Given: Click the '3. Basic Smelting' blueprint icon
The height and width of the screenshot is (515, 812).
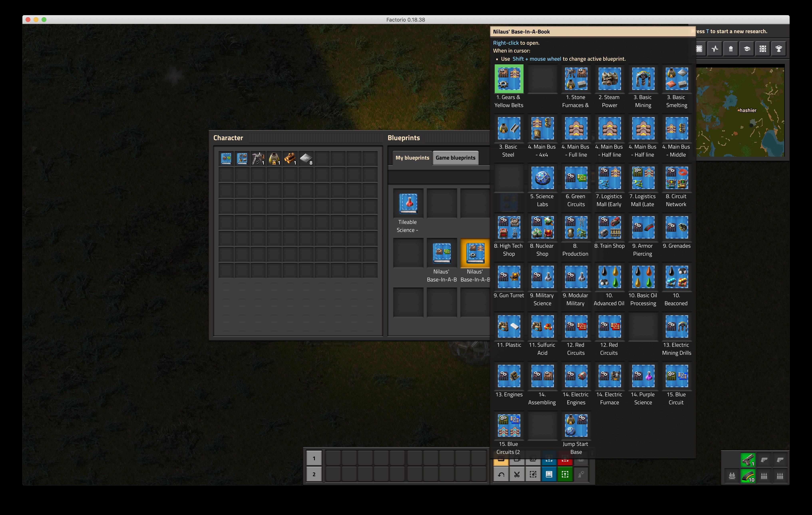Looking at the screenshot, I should coord(677,79).
